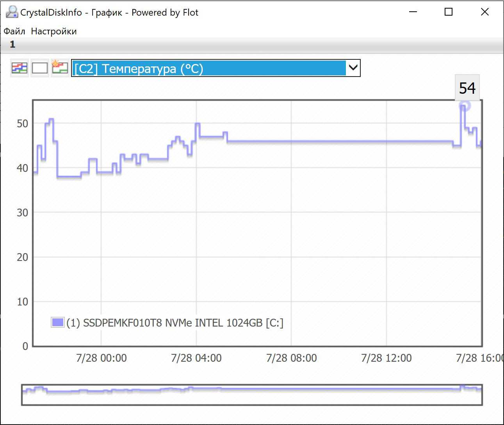Minimize the CrystalDiskInfo graph window
Screen dimensions: 504x425
click(x=413, y=12)
